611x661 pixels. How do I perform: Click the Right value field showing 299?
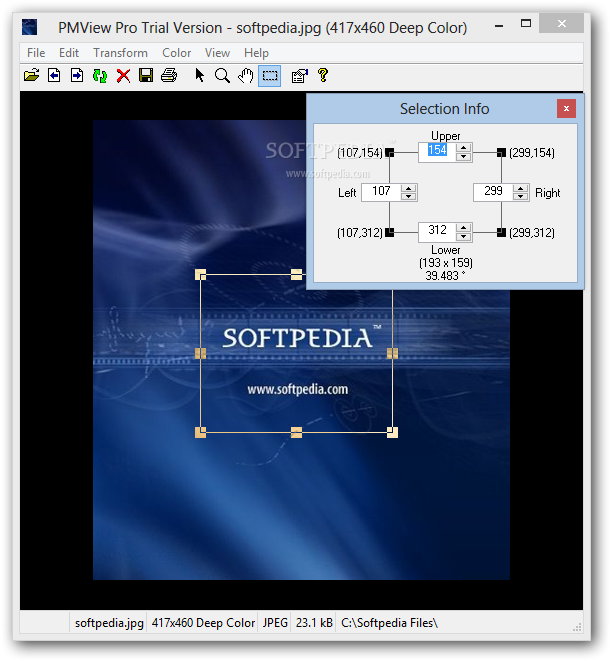[x=493, y=192]
